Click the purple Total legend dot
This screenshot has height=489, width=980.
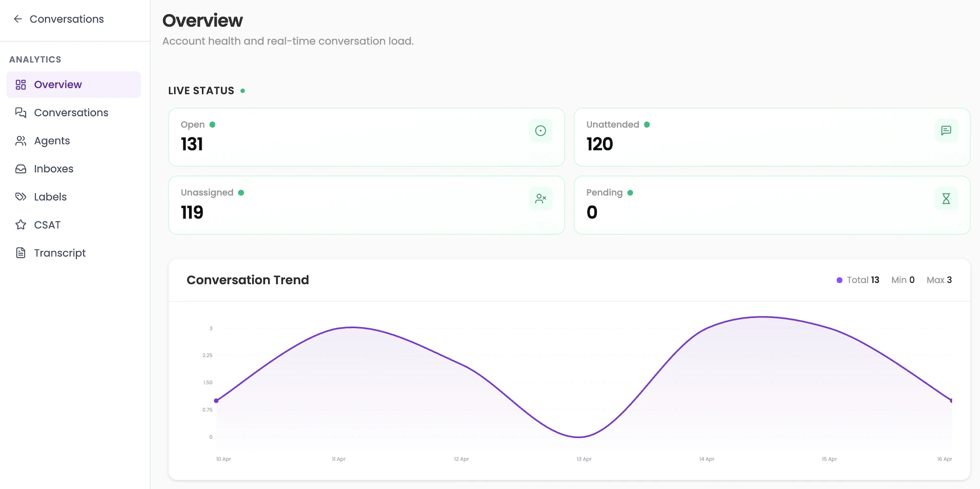840,279
